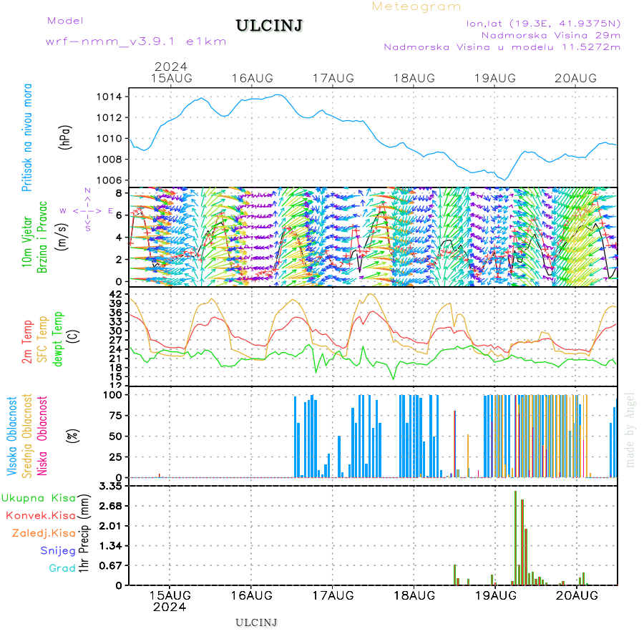Click the bold "ULCINJ" title above the charts
Screen dimensions: 644x644
coord(269,26)
